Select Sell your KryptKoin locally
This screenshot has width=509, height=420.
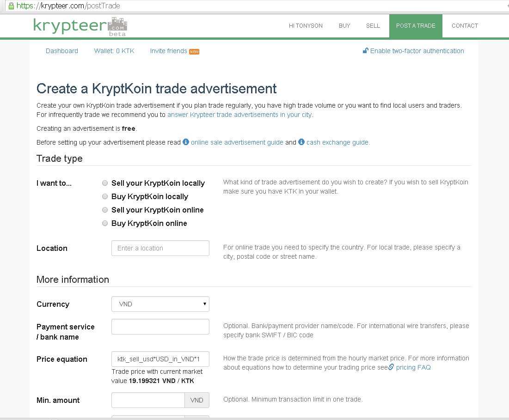[x=105, y=183]
